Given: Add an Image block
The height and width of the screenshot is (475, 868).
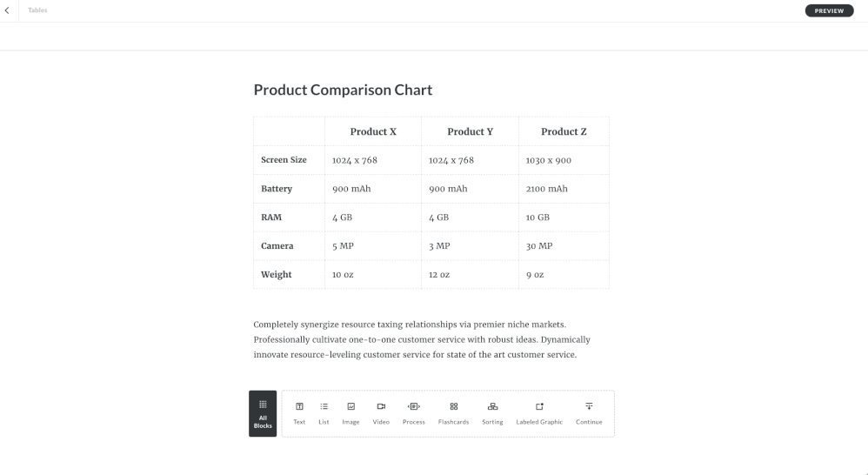Looking at the screenshot, I should point(351,413).
